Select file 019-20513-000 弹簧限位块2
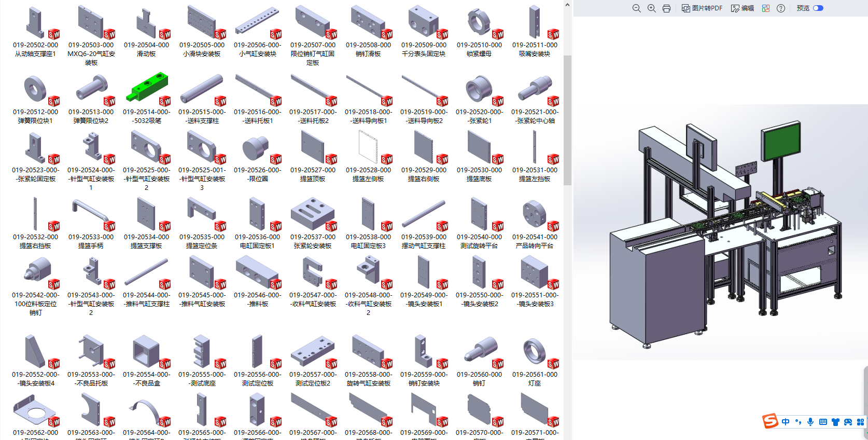Image resolution: width=868 pixels, height=440 pixels. coord(91,99)
